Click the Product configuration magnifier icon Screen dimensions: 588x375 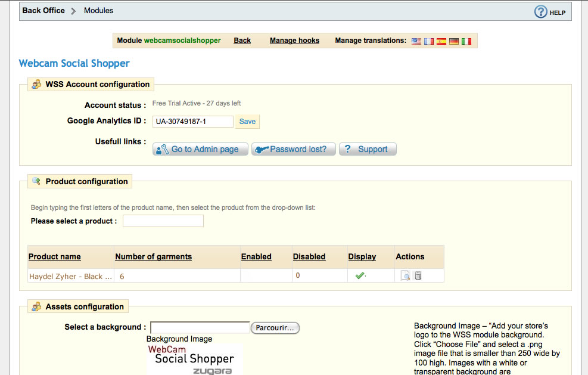(36, 181)
